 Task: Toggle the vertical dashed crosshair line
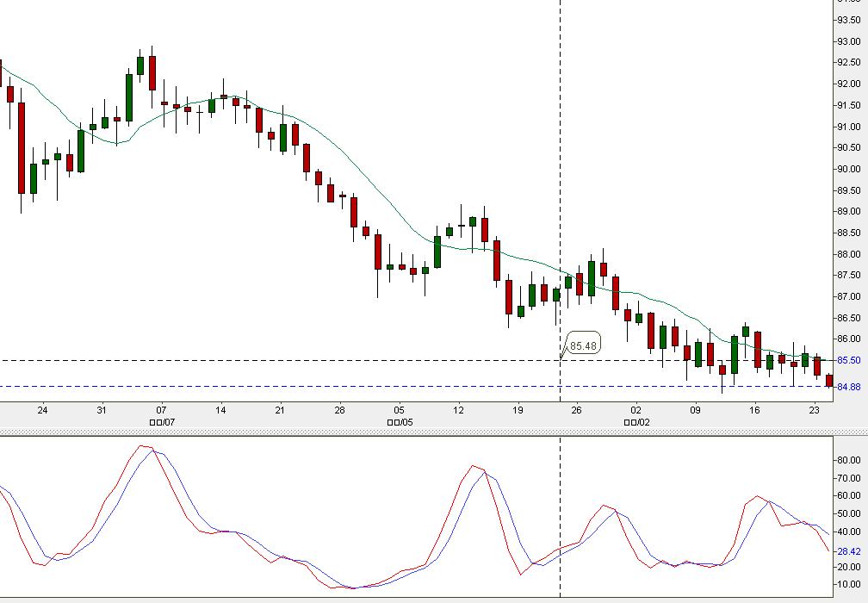point(561,172)
